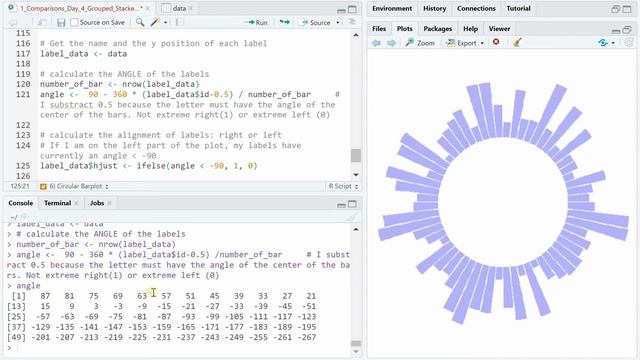This screenshot has height=360, width=640.
Task: Open the Tutorial tab
Action: (518, 8)
